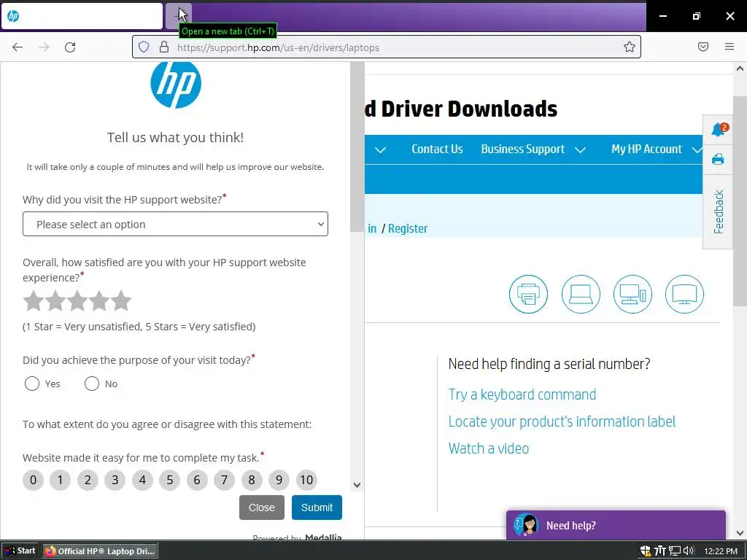Choose 7 on the ease-of-task scale

pos(225,480)
